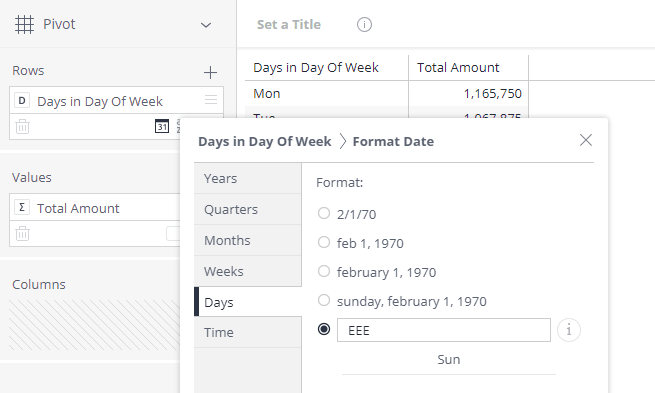
Task: Open the calendar date format icon
Action: coord(162,126)
